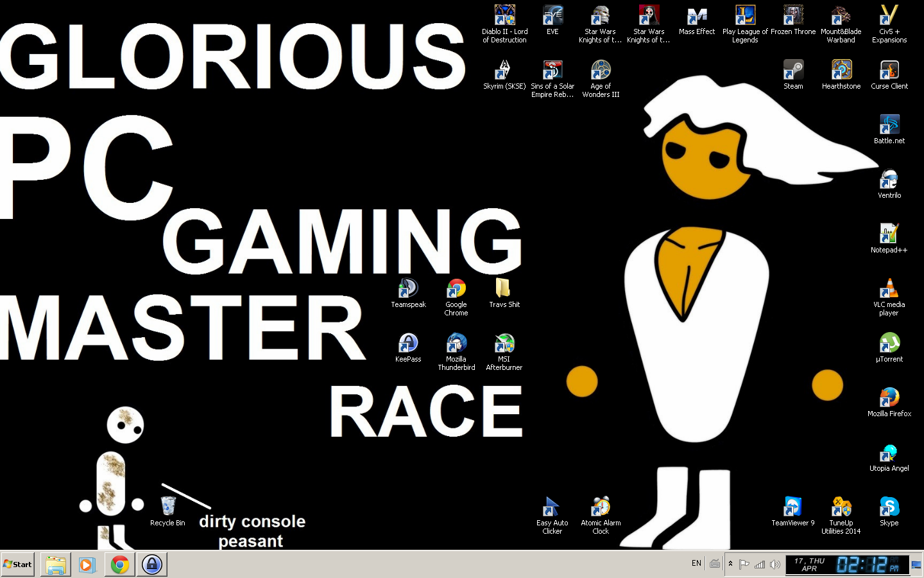Click the network signal tray icon

click(x=760, y=565)
